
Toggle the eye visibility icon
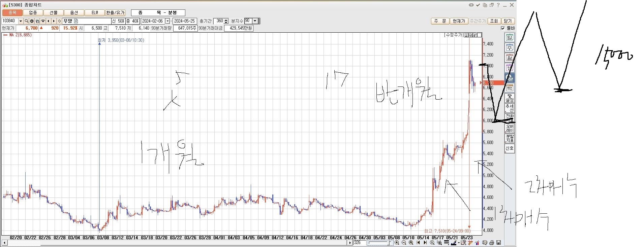(x=43, y=21)
